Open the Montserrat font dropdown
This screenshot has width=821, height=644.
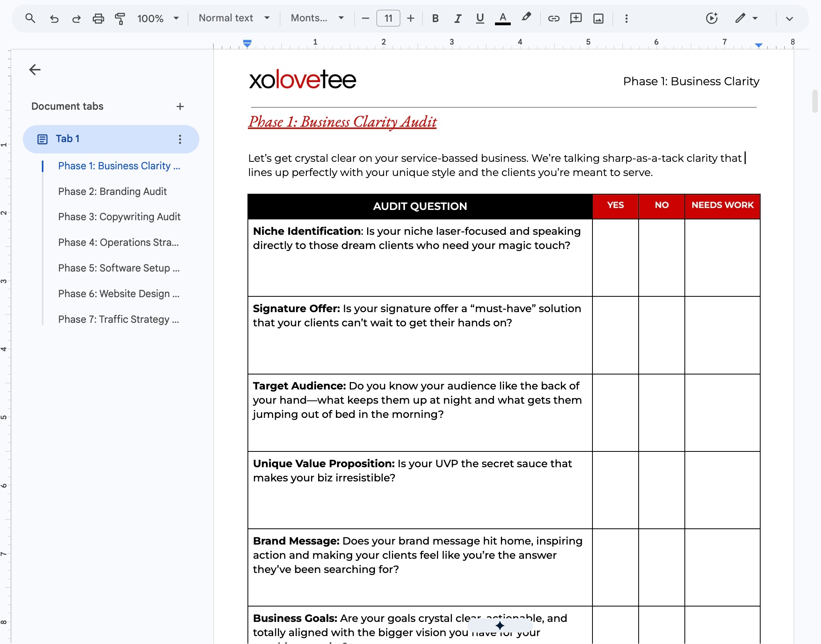pos(317,18)
